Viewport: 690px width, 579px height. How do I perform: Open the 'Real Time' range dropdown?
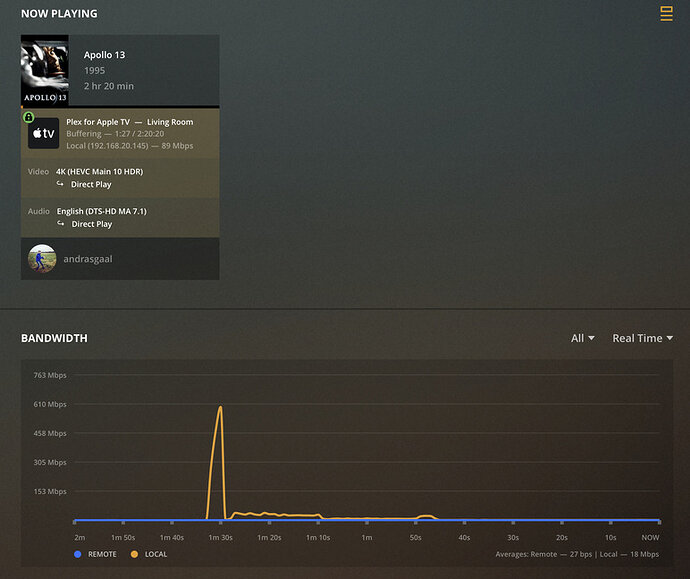tap(642, 338)
